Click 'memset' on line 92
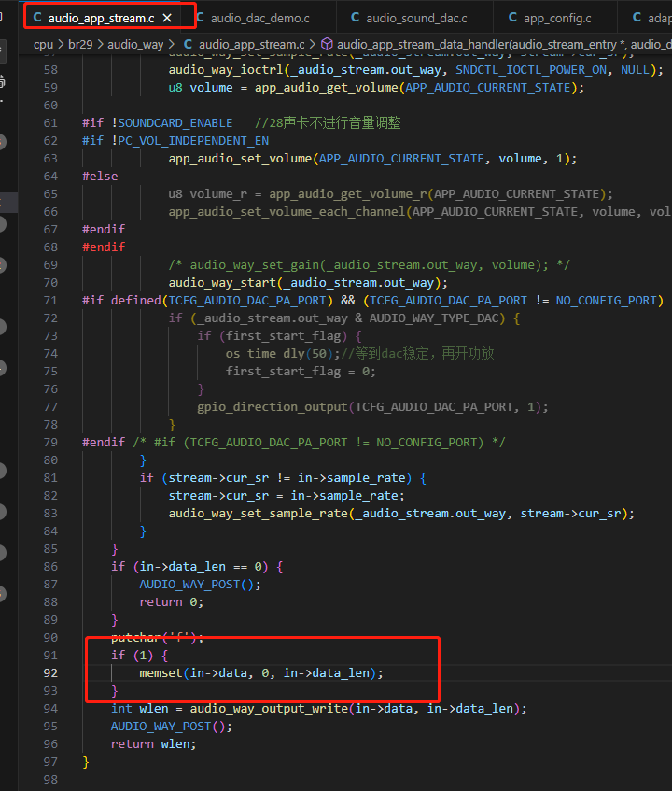 [161, 673]
